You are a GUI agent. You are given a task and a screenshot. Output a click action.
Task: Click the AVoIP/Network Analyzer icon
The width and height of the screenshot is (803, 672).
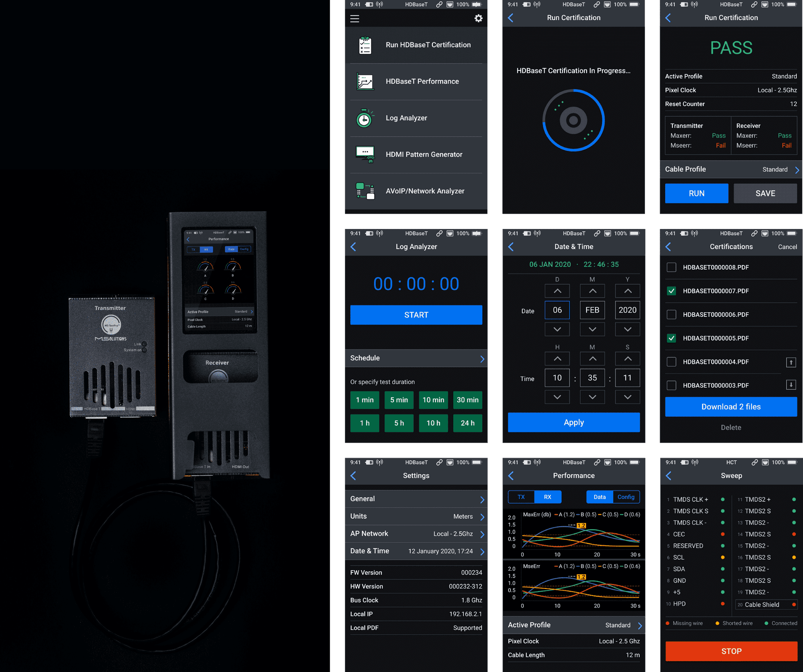click(x=365, y=191)
